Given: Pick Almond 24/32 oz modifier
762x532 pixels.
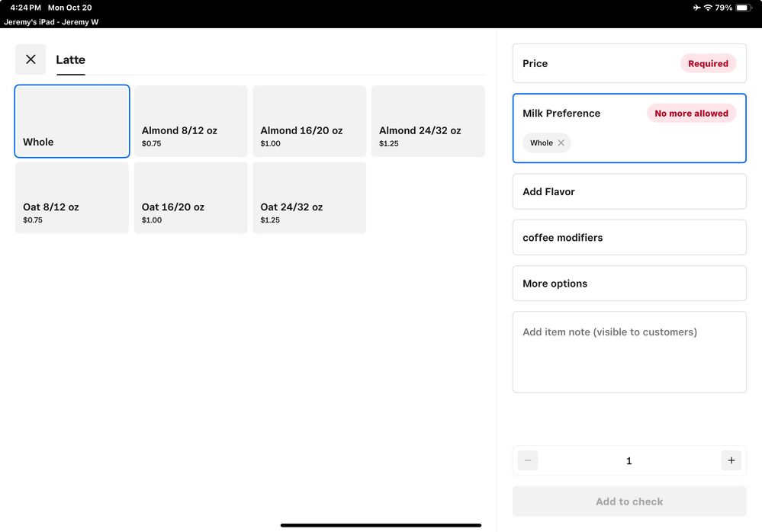Looking at the screenshot, I should coord(428,121).
